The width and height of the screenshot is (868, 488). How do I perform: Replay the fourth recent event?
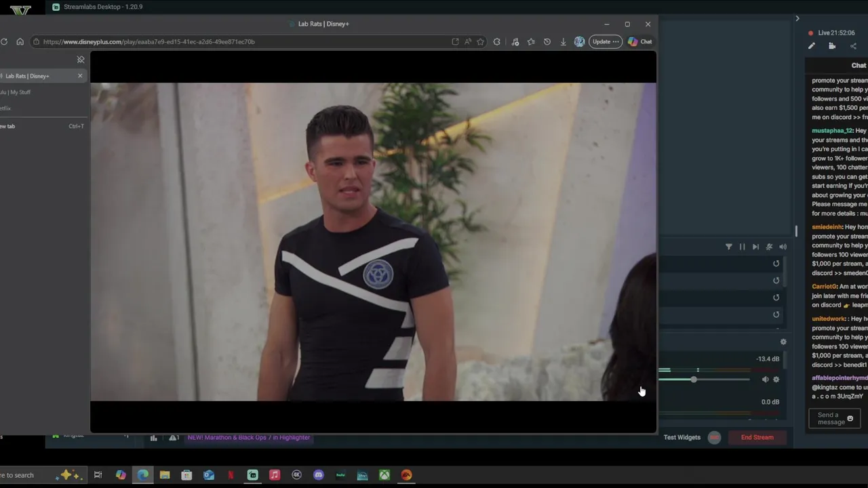tap(776, 314)
